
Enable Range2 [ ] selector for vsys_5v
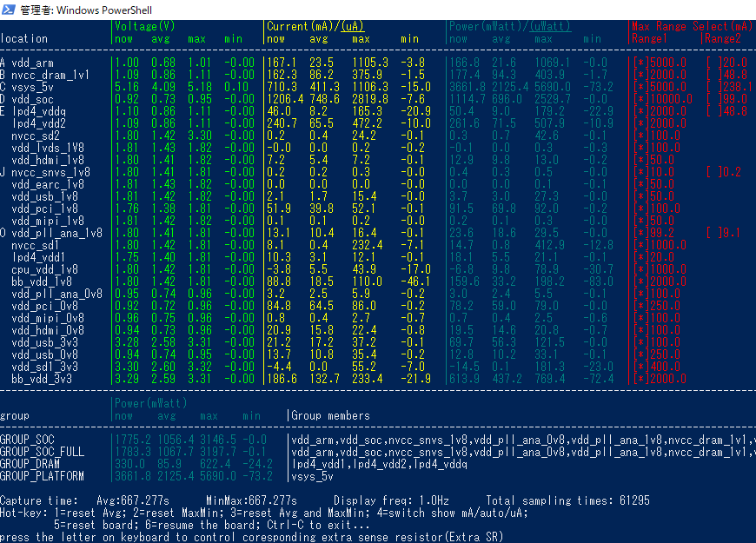click(x=708, y=87)
